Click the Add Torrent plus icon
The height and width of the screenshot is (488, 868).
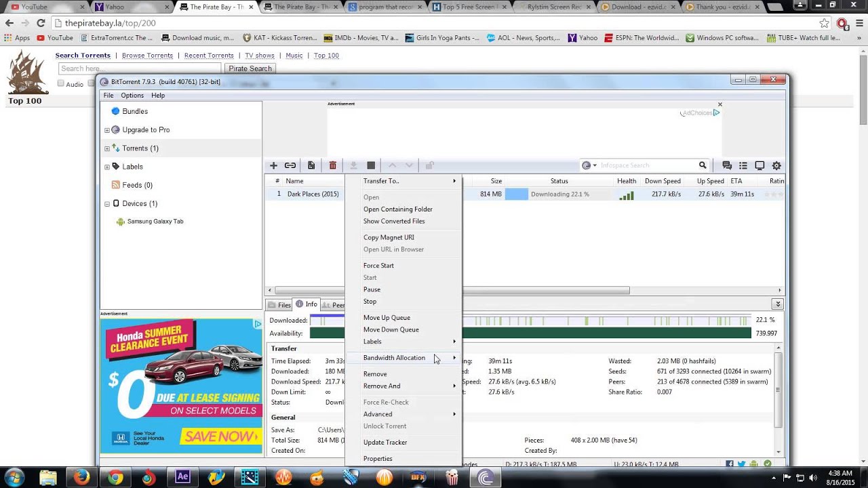273,165
